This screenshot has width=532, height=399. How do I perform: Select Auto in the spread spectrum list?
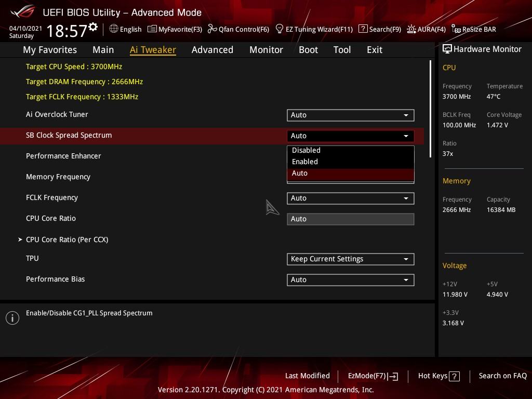click(351, 174)
